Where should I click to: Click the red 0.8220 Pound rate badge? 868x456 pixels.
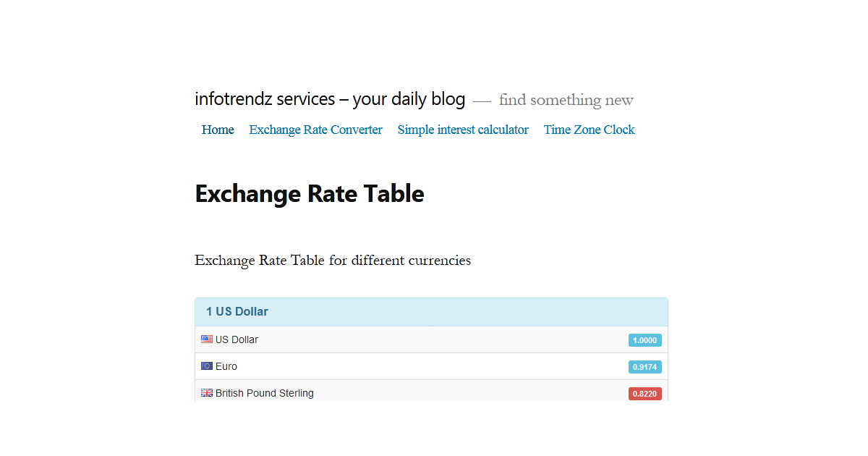click(x=644, y=393)
